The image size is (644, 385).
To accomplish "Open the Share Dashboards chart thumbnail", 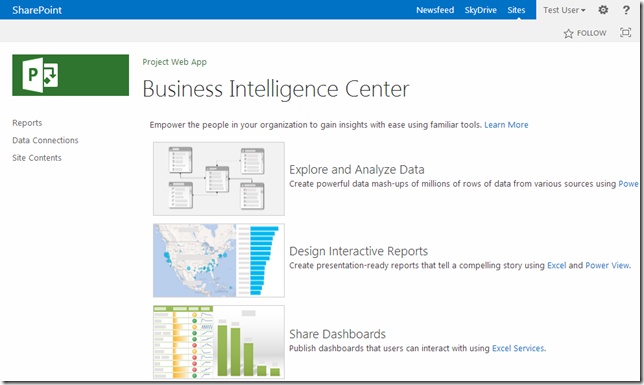I will pos(219,342).
